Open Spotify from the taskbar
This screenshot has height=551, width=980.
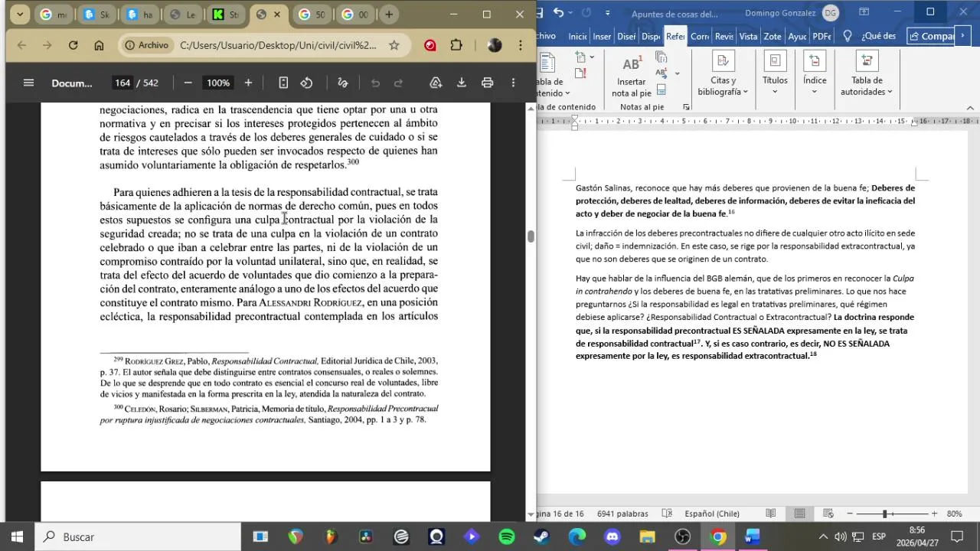(507, 536)
